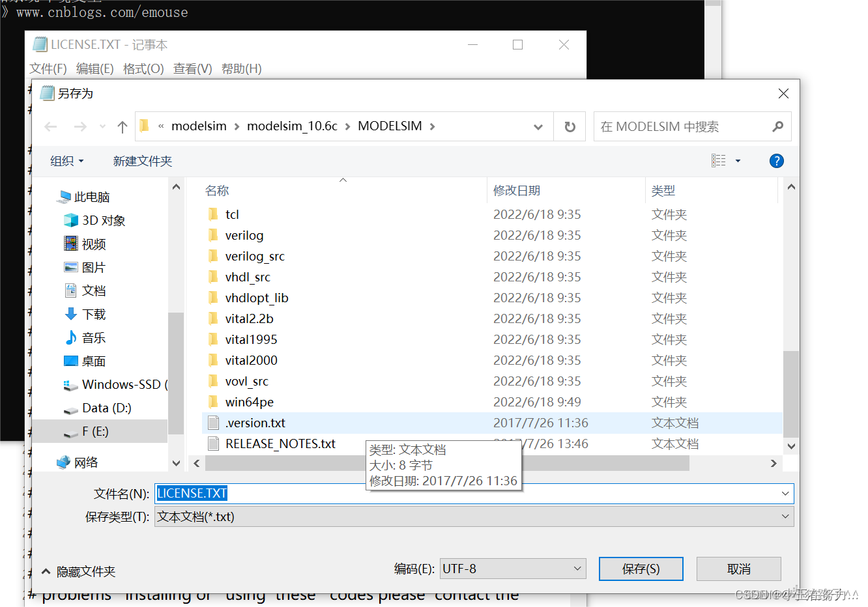Open the 保存类型 combo box

(x=474, y=516)
